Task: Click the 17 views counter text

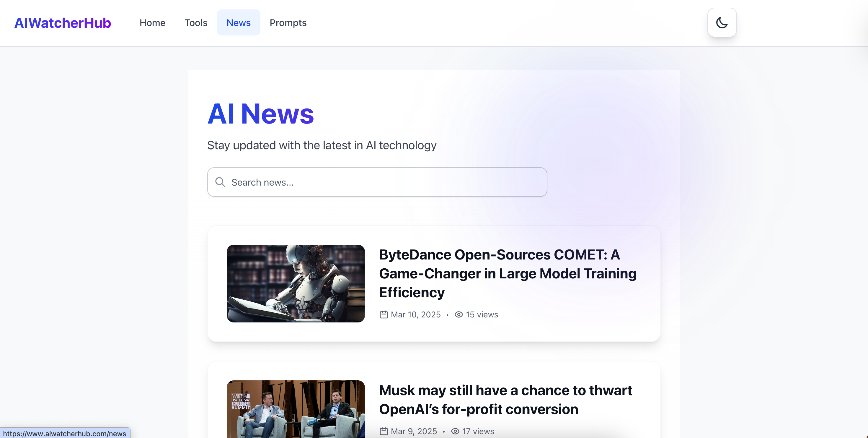Action: [x=478, y=431]
